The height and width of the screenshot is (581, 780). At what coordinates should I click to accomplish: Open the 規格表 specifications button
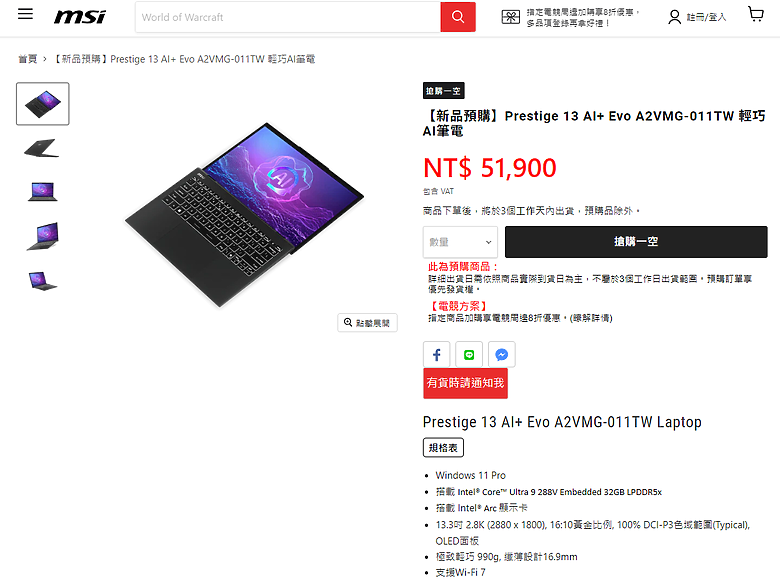[x=443, y=447]
